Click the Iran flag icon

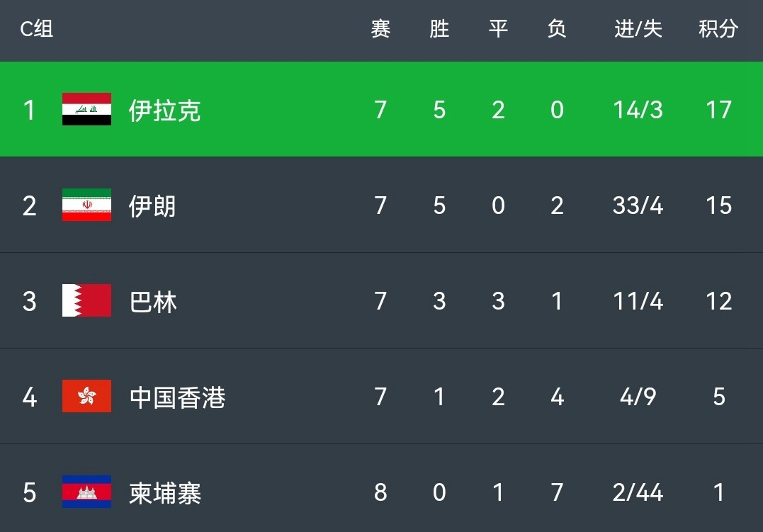click(86, 205)
